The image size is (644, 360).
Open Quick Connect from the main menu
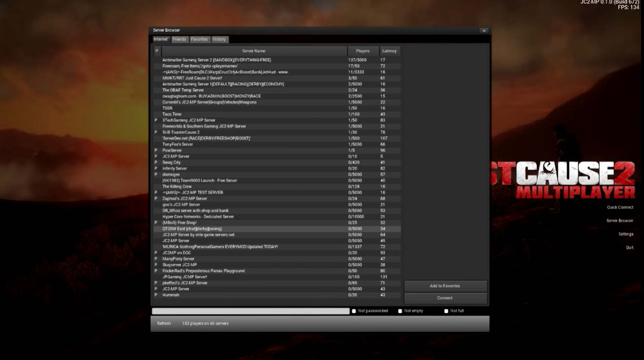point(620,208)
